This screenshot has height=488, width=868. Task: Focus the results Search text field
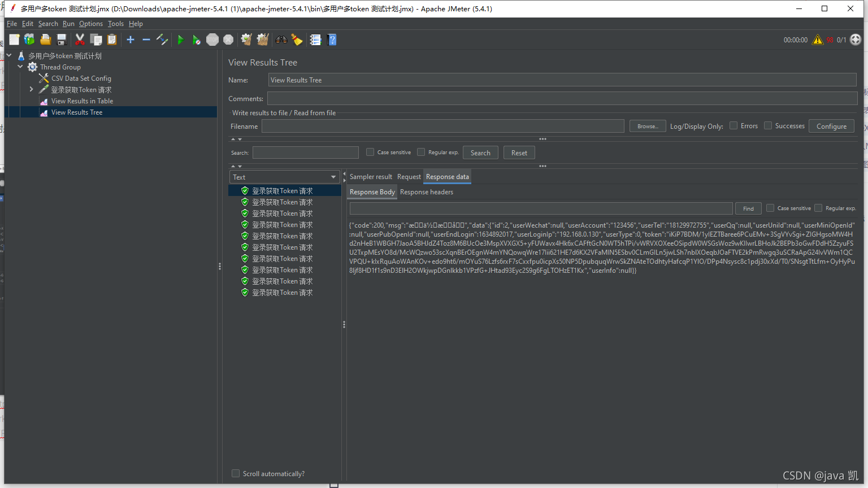pos(306,152)
